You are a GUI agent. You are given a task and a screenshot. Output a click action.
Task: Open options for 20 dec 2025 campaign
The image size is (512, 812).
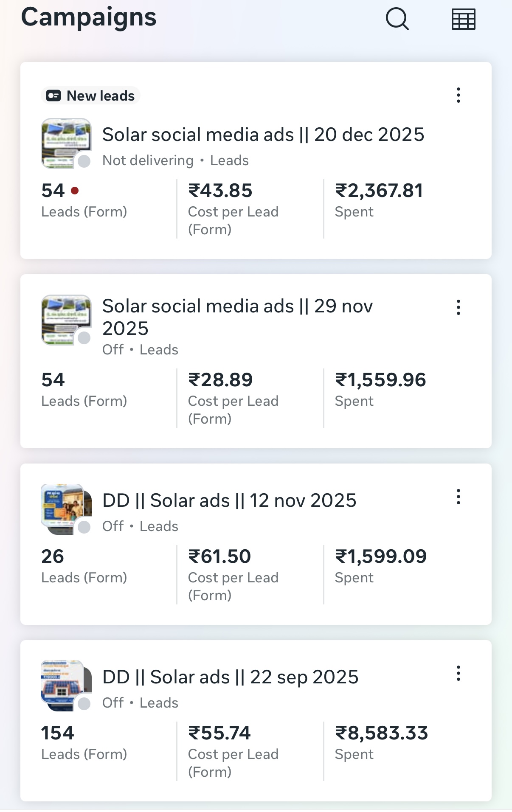click(458, 95)
